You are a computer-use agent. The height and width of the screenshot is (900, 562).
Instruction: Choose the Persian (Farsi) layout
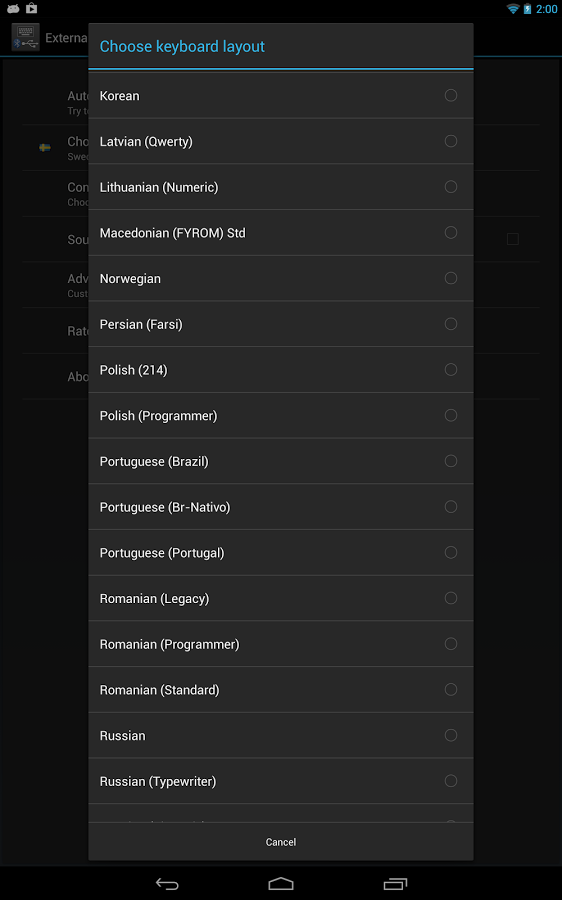tap(281, 324)
